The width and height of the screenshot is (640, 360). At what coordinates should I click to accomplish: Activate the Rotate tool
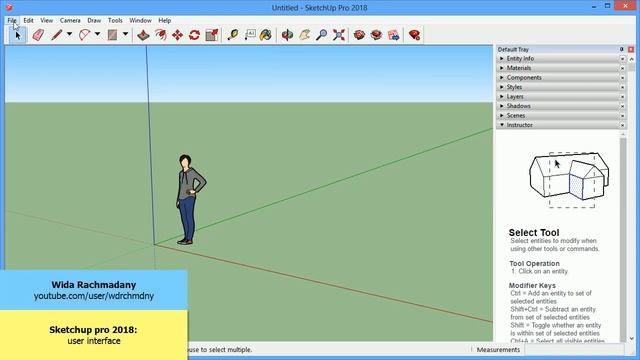194,35
